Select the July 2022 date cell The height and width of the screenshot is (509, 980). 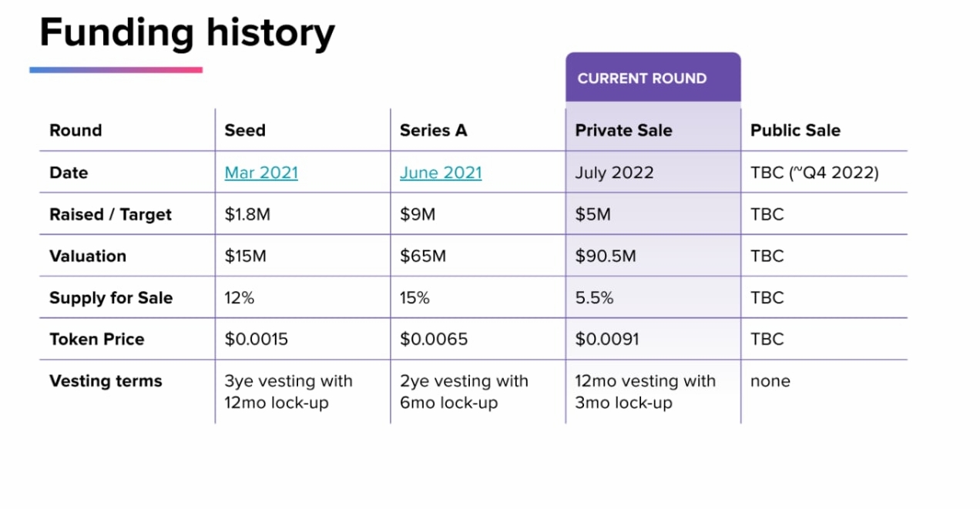(x=615, y=172)
